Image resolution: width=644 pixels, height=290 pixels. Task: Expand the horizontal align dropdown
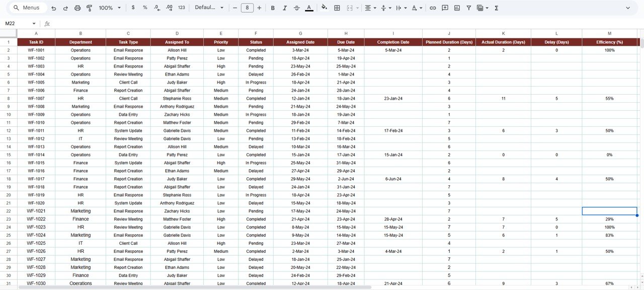[370, 8]
